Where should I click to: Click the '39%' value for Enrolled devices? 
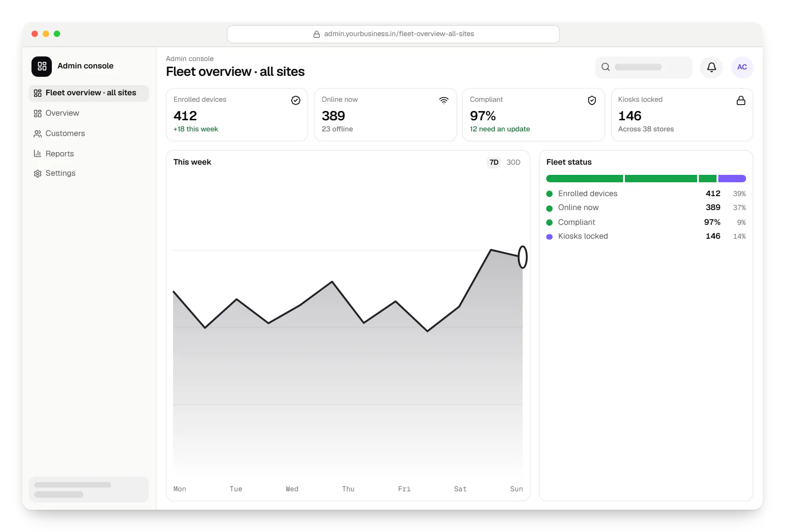pos(739,194)
